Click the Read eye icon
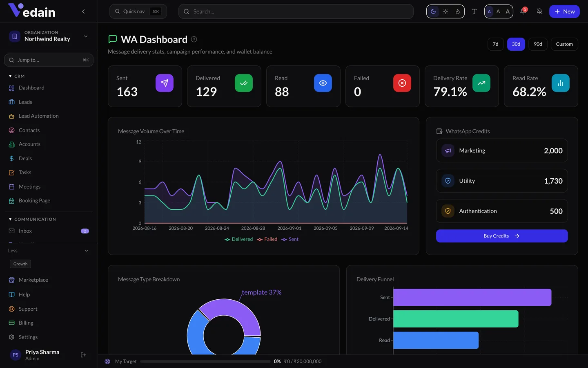This screenshot has width=588, height=368. click(323, 83)
